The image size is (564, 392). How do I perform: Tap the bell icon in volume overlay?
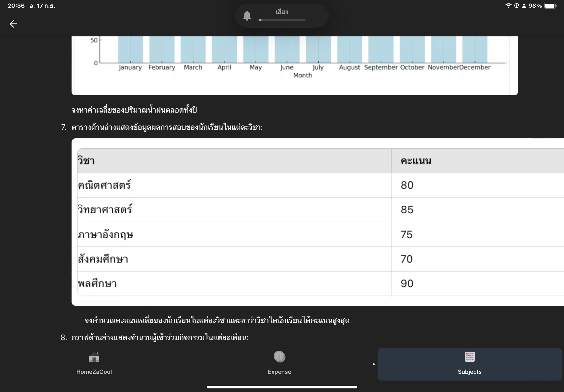point(247,16)
